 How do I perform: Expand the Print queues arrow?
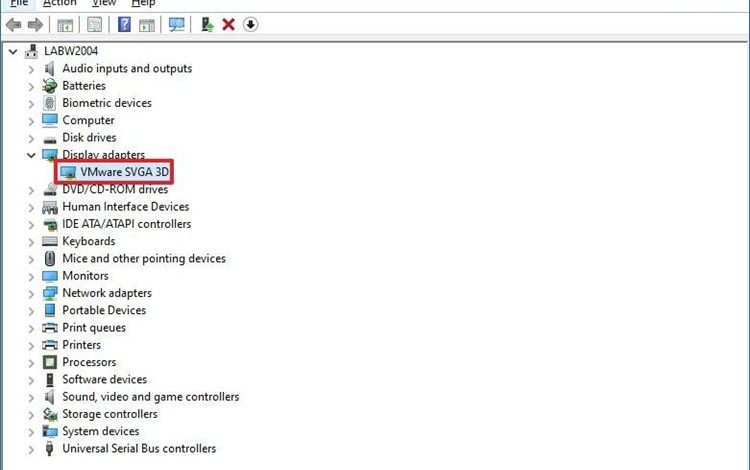31,328
